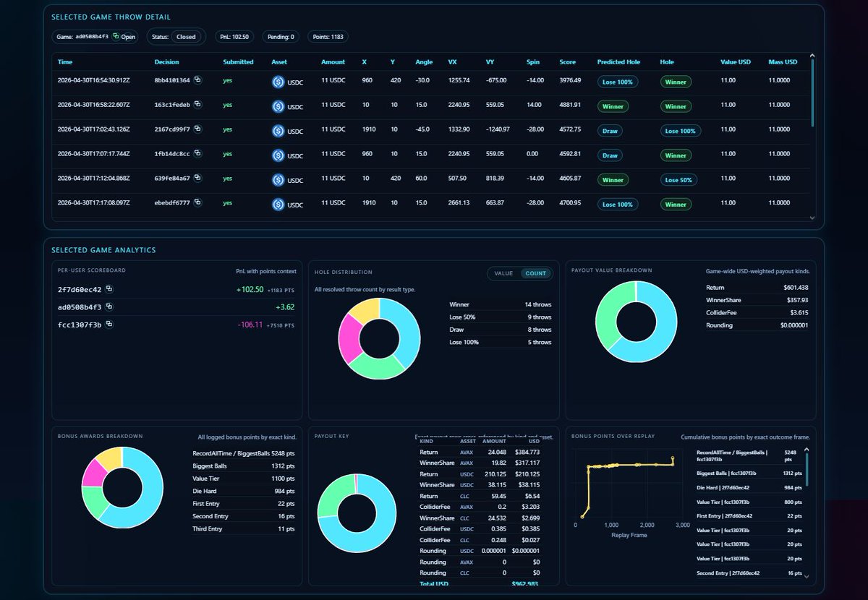The height and width of the screenshot is (600, 868).
Task: Copy decision ID ebebdf6777
Action: tap(197, 203)
